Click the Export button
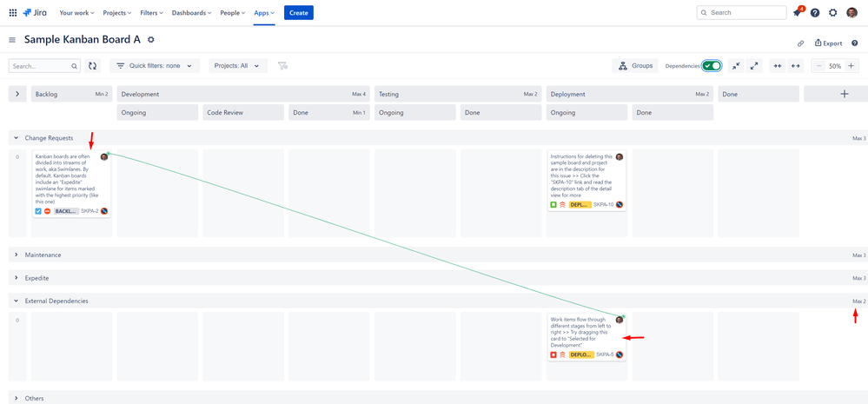The image size is (868, 404). coord(828,43)
